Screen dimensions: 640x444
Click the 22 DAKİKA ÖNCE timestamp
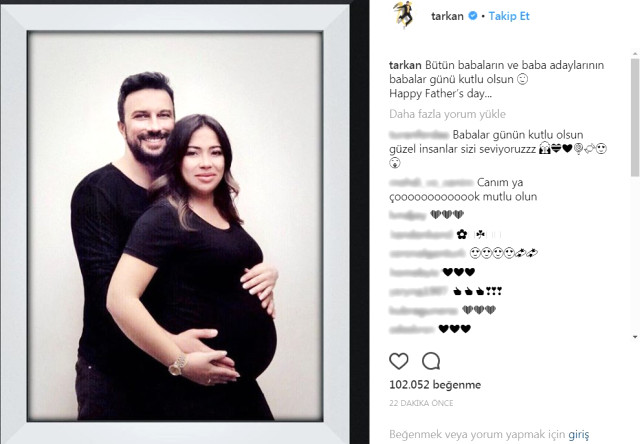coord(421,403)
